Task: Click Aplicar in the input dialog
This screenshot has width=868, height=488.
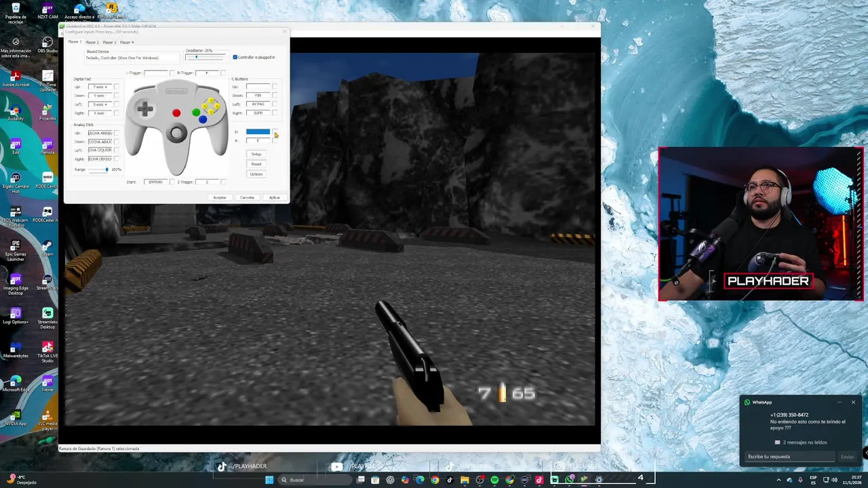Action: click(275, 197)
